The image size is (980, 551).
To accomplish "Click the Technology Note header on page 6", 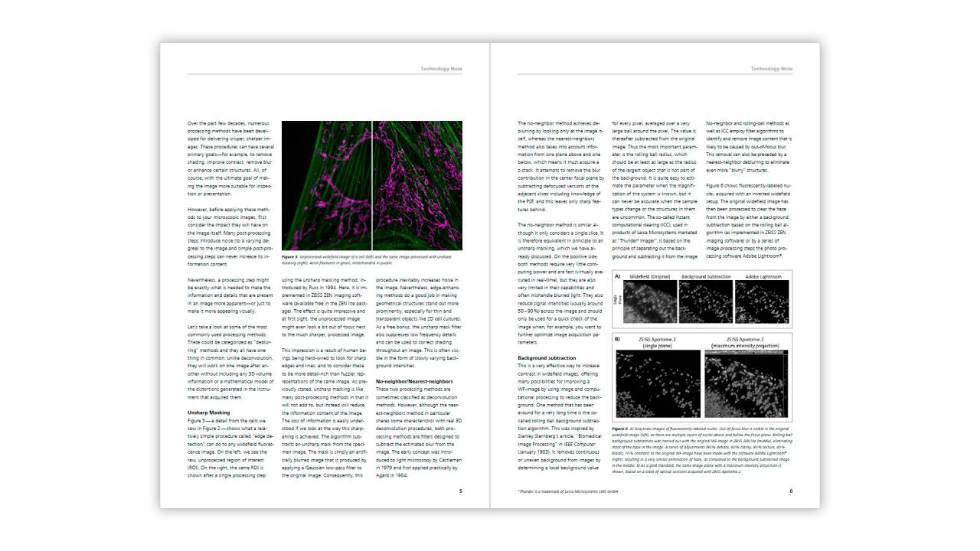I will tap(771, 67).
